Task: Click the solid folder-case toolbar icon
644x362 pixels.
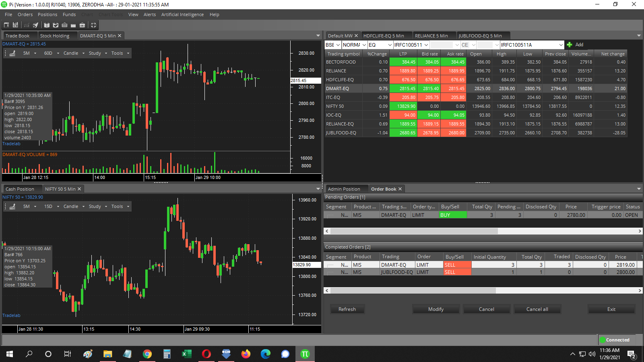Action: click(73, 25)
